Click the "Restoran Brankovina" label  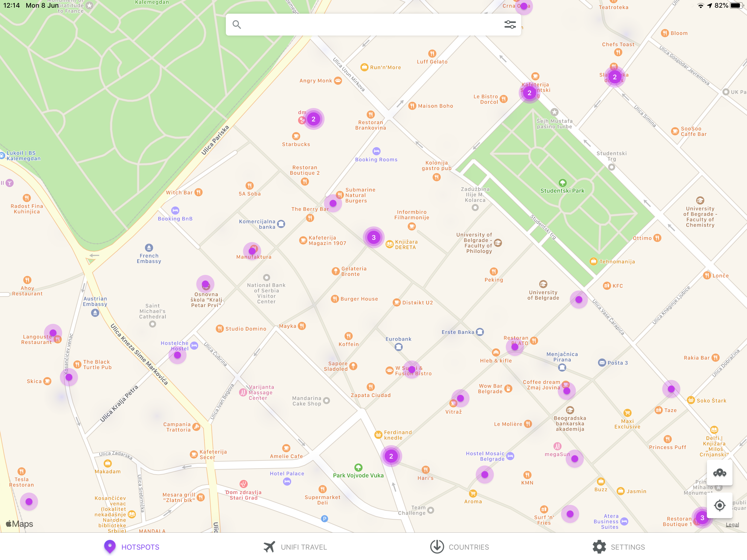(x=370, y=125)
